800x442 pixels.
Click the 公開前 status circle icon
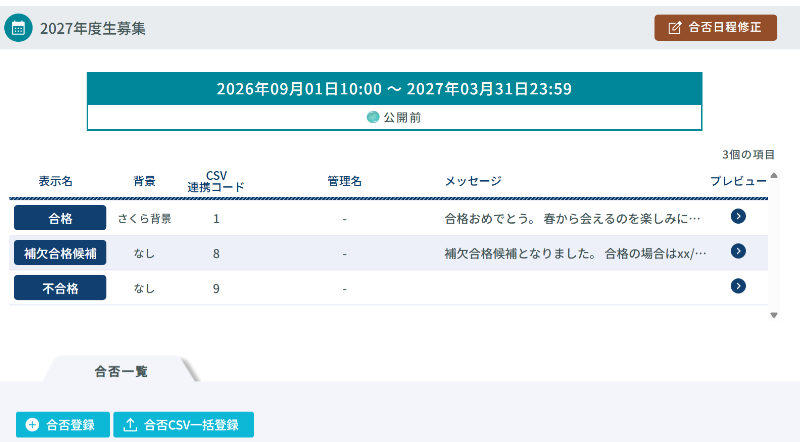point(373,117)
